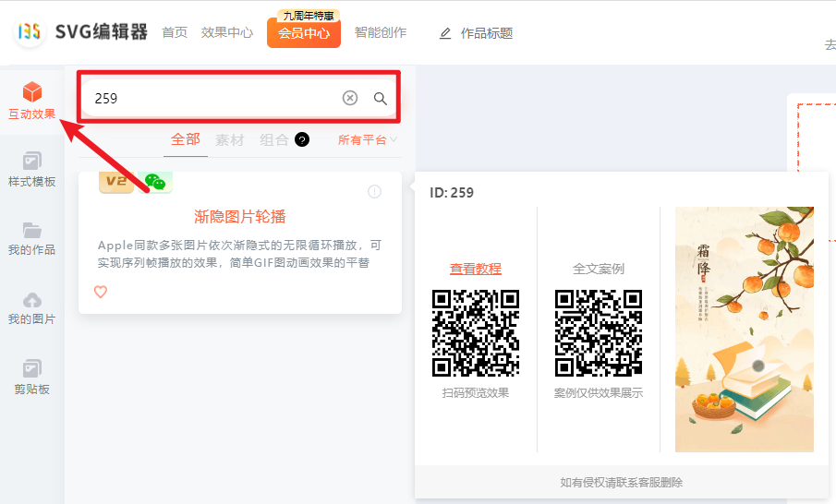Image resolution: width=836 pixels, height=504 pixels.
Task: Open 效果中心 in top navigation
Action: [227, 32]
